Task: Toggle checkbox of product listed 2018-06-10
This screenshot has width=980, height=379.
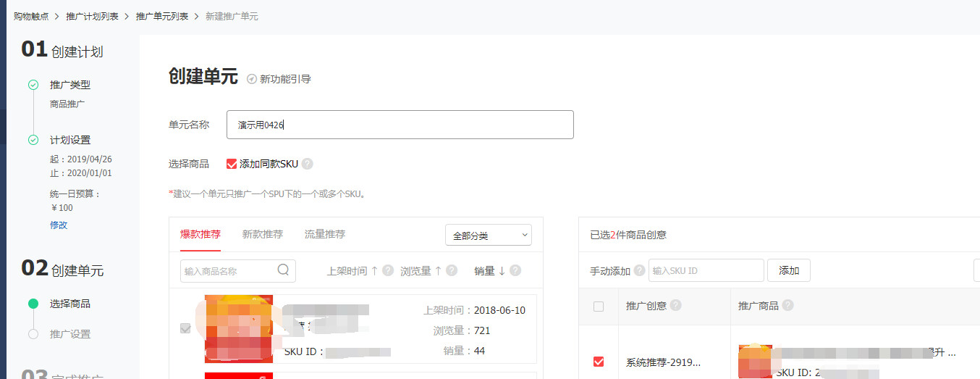Action: point(185,328)
